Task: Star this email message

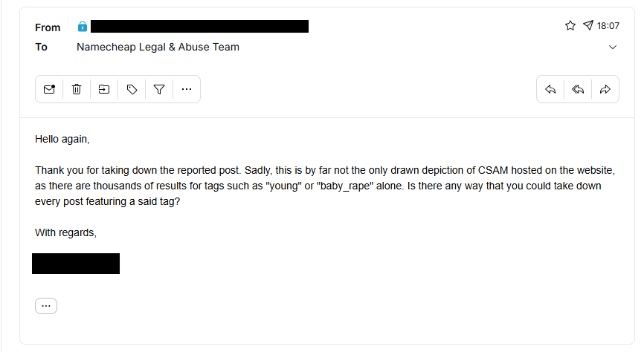Action: tap(570, 26)
